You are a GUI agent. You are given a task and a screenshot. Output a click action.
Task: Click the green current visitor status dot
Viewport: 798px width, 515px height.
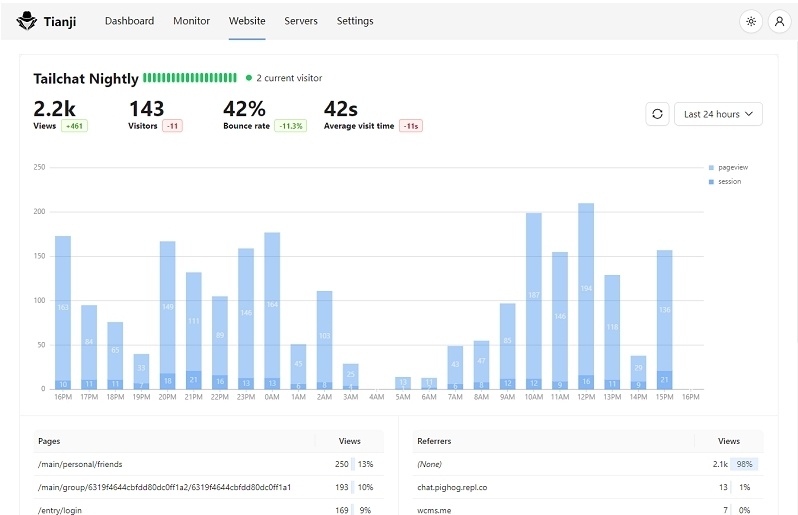[249, 78]
